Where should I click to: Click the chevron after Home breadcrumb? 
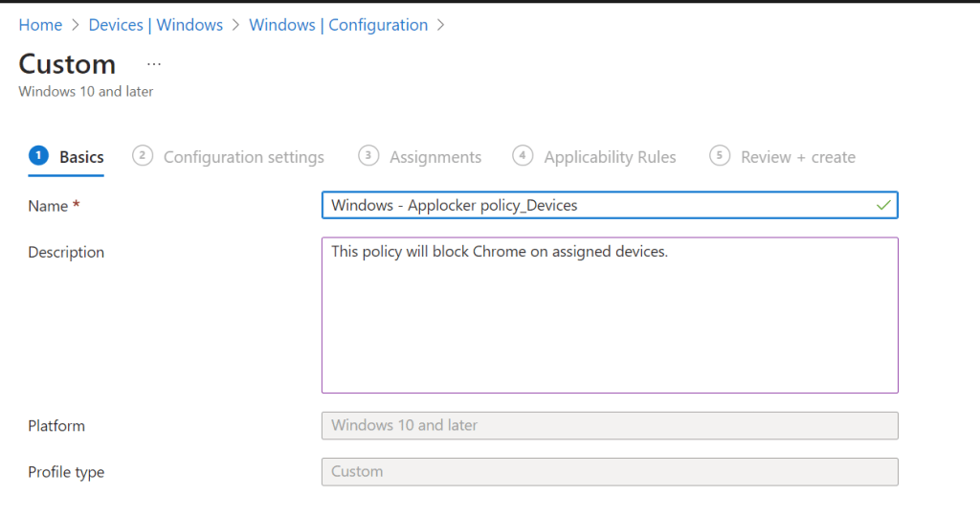pyautogui.click(x=76, y=26)
